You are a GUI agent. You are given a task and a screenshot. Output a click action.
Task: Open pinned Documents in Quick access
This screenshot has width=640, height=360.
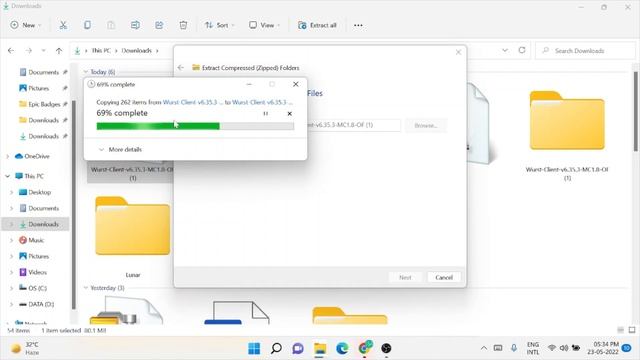[43, 72]
